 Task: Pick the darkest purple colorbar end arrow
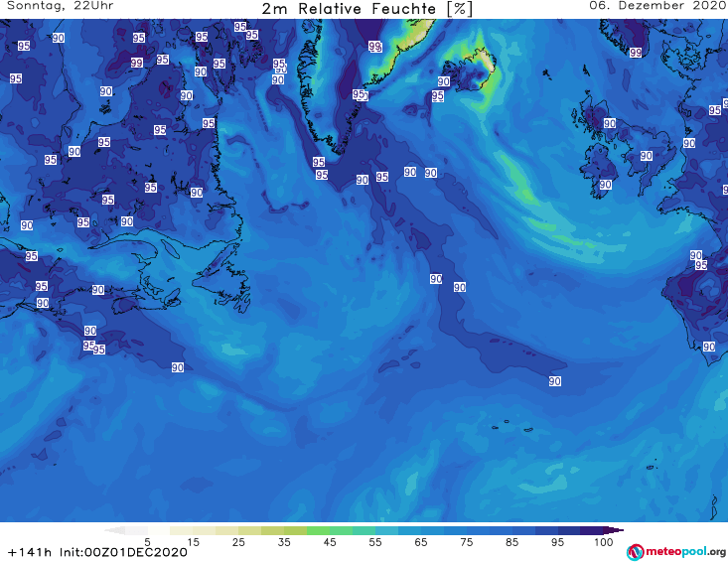[613, 530]
